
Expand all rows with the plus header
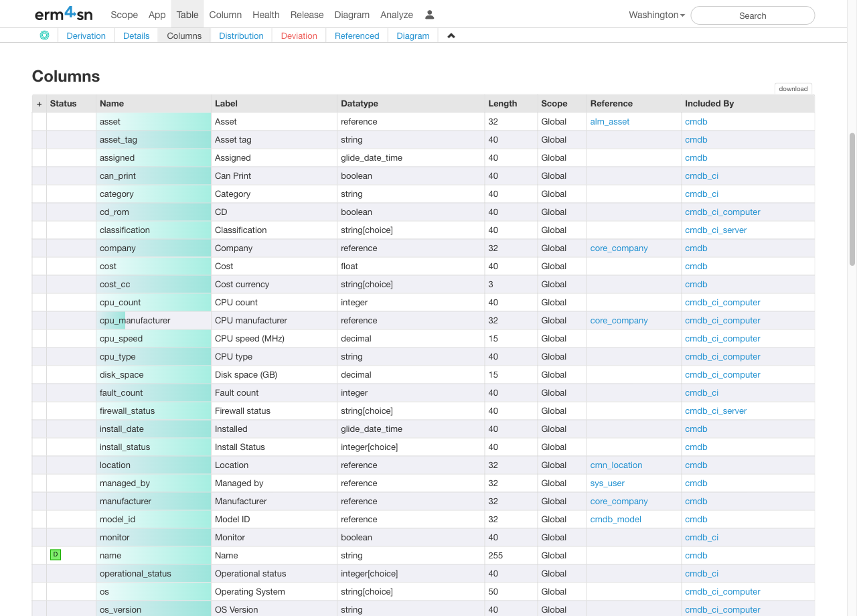(40, 104)
